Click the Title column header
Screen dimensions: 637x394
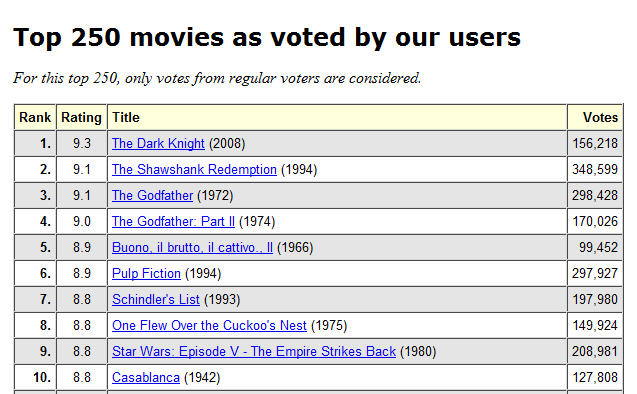337,117
